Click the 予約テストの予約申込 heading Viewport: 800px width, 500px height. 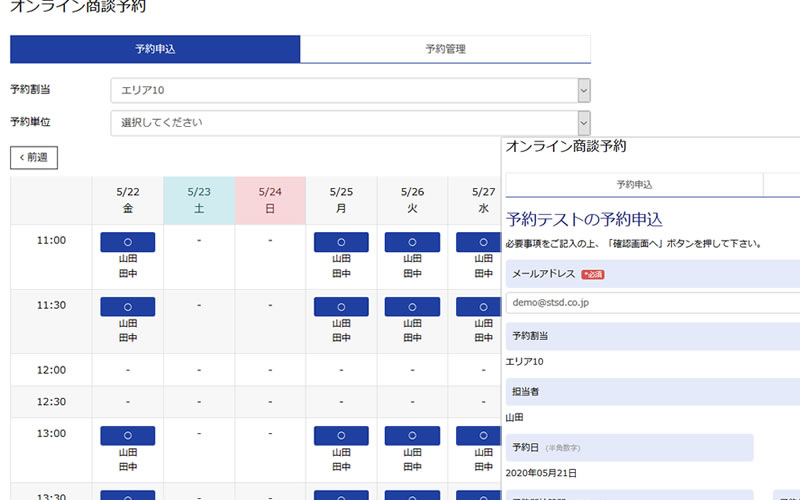(584, 220)
